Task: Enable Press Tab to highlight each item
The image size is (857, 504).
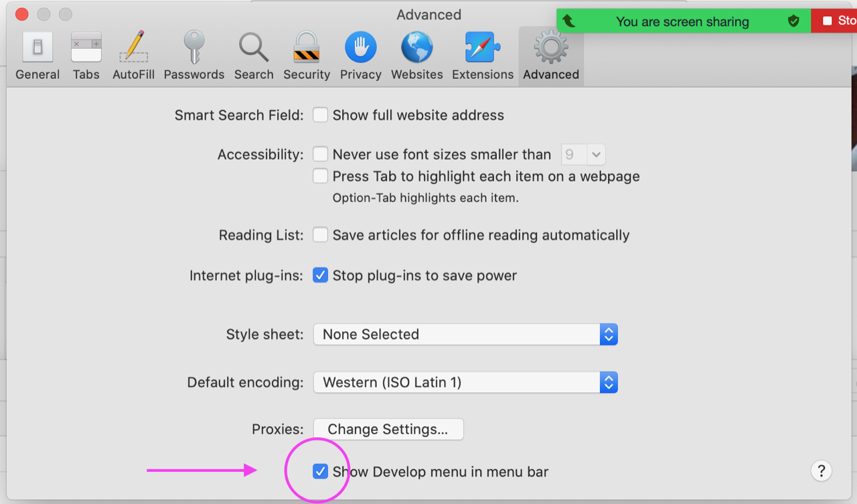Action: (x=321, y=176)
